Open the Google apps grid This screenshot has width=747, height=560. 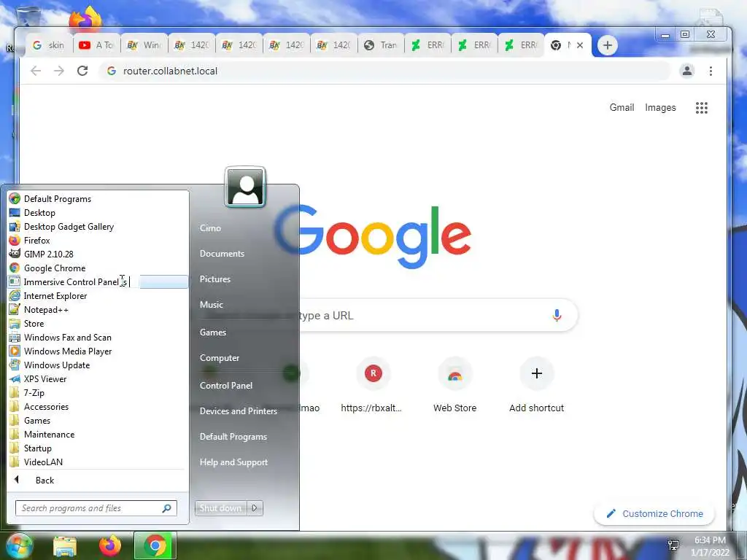click(701, 108)
